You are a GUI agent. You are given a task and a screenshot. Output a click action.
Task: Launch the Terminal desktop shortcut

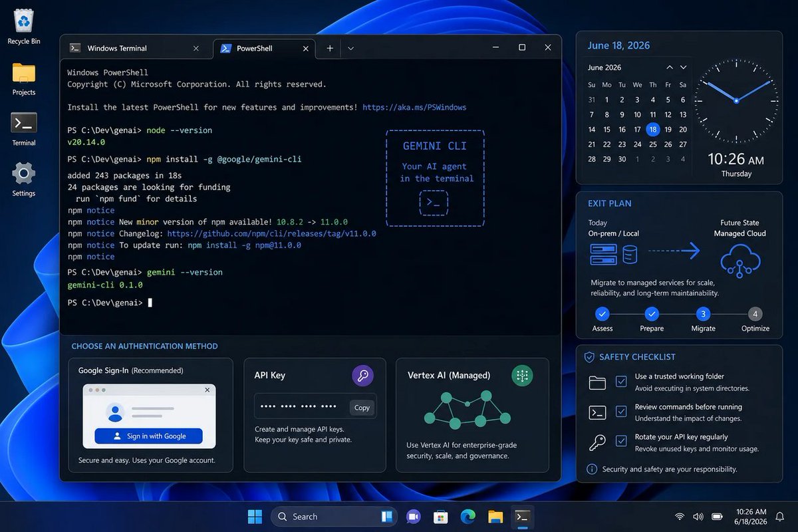click(x=24, y=123)
